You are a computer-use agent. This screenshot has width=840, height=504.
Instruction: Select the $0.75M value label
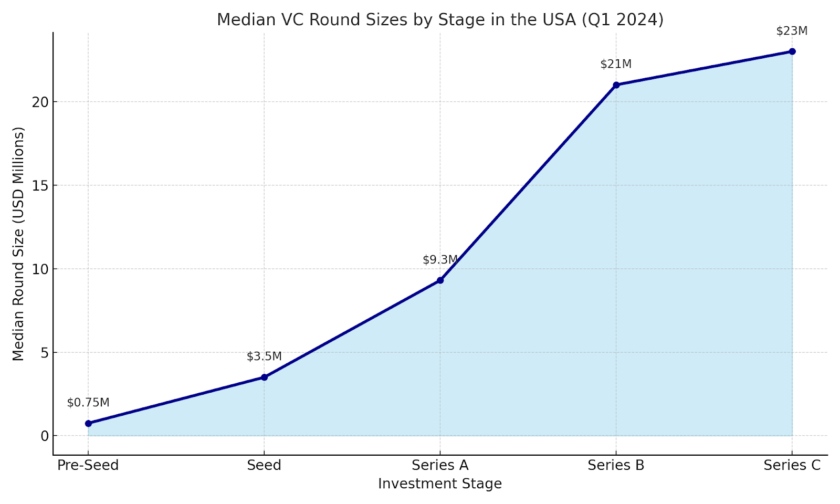pos(88,403)
